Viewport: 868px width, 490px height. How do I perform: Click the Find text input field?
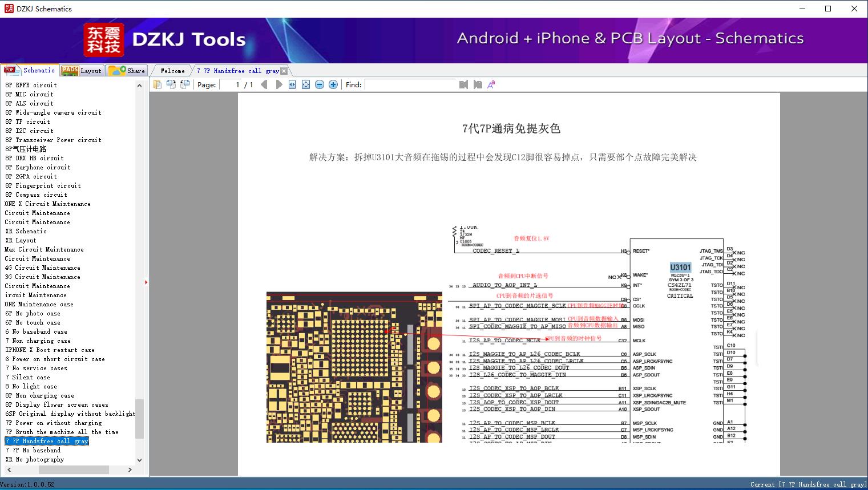pyautogui.click(x=411, y=84)
